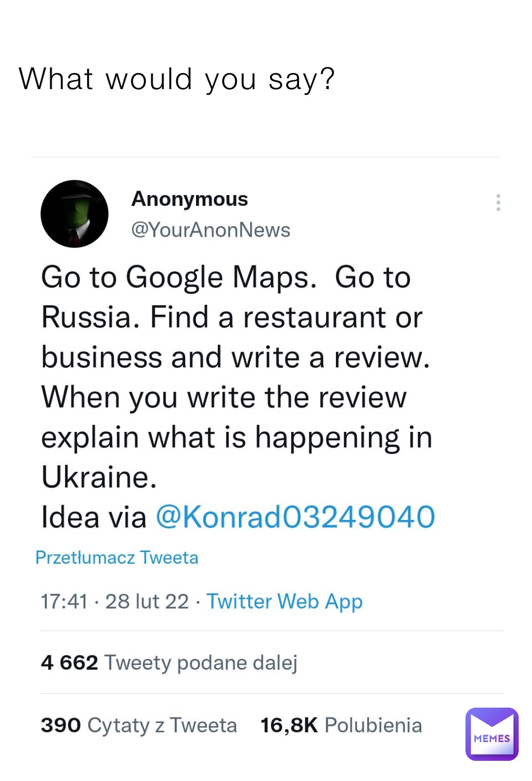This screenshot has width=532, height=781.
Task: Click the 4 662 retweet number
Action: coord(69,663)
